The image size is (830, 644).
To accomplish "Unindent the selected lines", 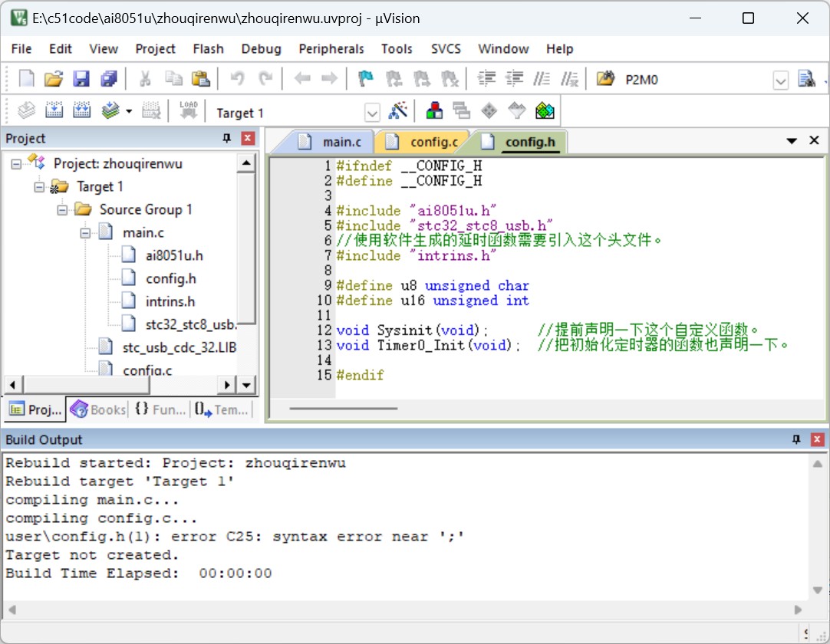I will [514, 79].
